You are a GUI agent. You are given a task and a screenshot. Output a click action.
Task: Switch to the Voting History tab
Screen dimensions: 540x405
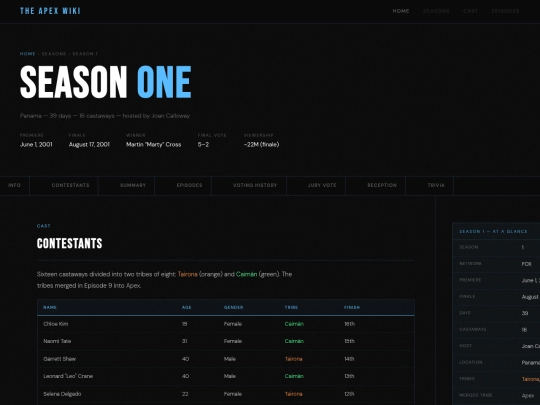pos(255,185)
